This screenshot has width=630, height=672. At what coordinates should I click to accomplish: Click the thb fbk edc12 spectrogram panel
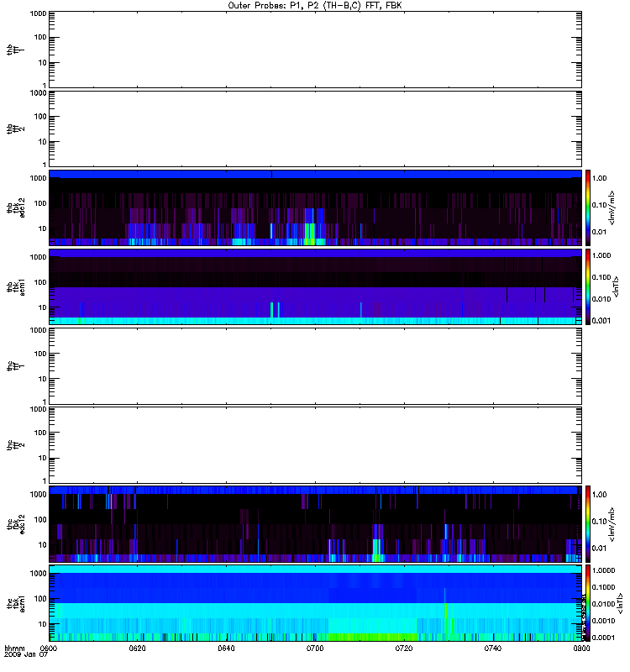tap(316, 207)
